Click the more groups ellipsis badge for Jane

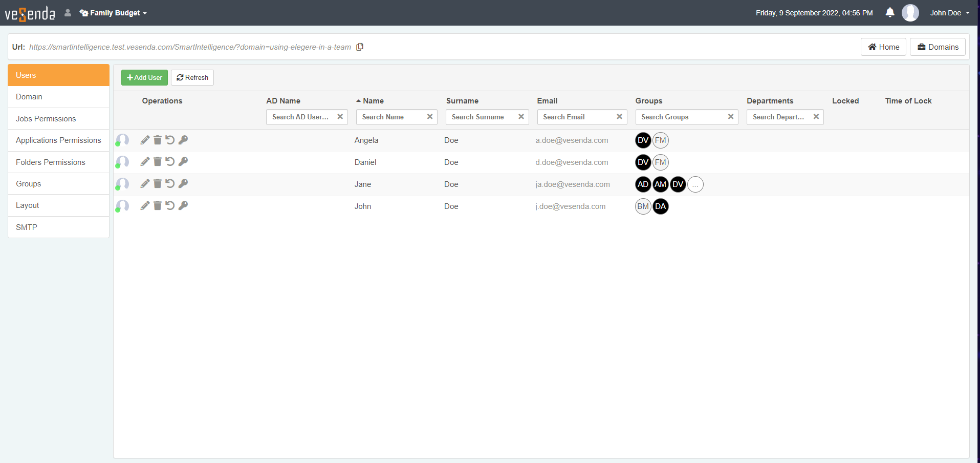[695, 184]
